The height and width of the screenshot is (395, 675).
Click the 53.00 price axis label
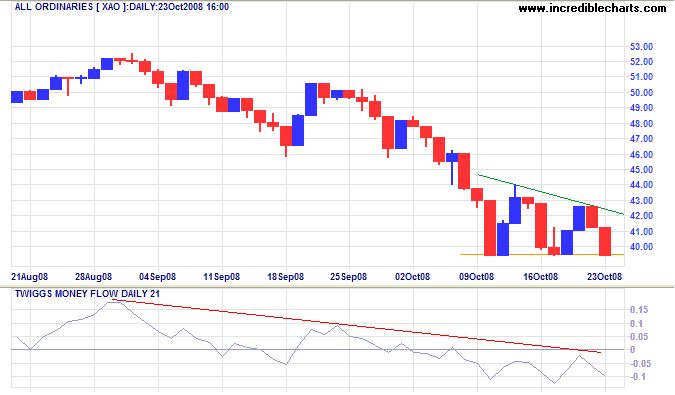(641, 46)
